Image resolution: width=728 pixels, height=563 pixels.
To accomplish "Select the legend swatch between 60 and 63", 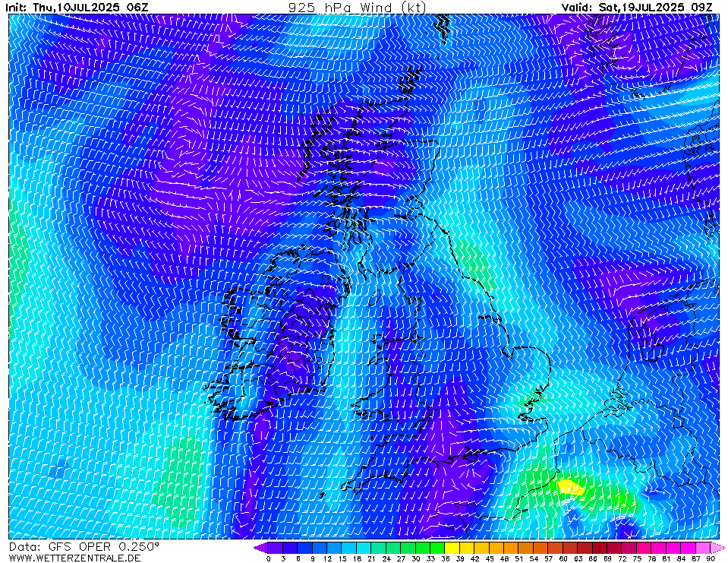I will point(570,548).
